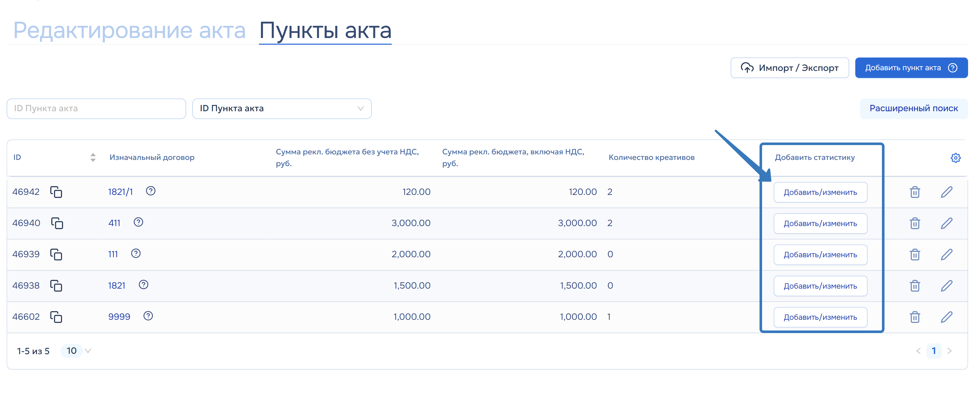The height and width of the screenshot is (399, 980).
Task: Click help icon beside contract 411
Action: point(138,222)
